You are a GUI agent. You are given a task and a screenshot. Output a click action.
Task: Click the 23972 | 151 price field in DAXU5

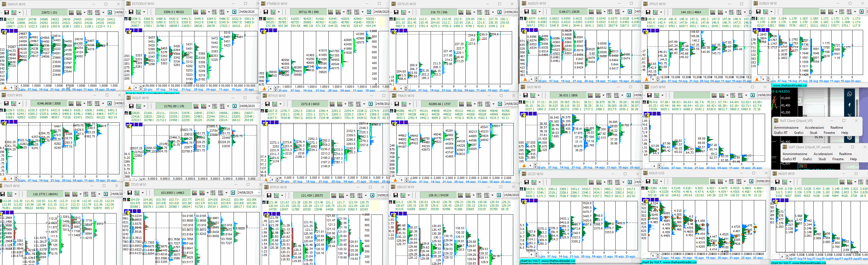click(49, 12)
